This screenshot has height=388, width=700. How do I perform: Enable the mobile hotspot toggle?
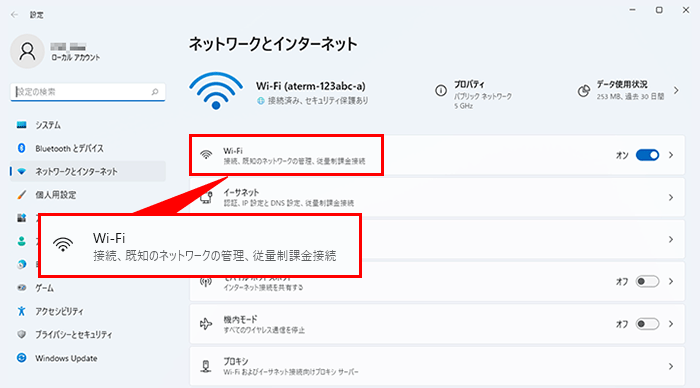click(x=647, y=282)
